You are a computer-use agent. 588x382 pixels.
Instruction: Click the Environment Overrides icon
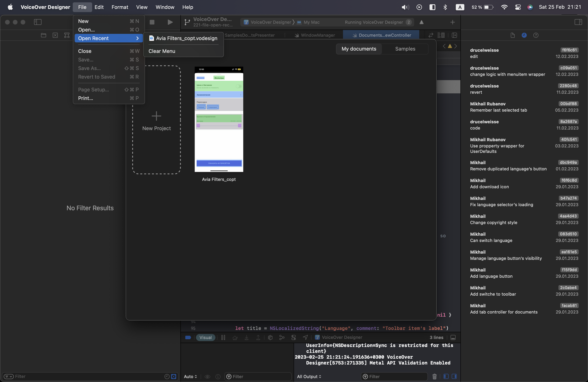click(293, 337)
